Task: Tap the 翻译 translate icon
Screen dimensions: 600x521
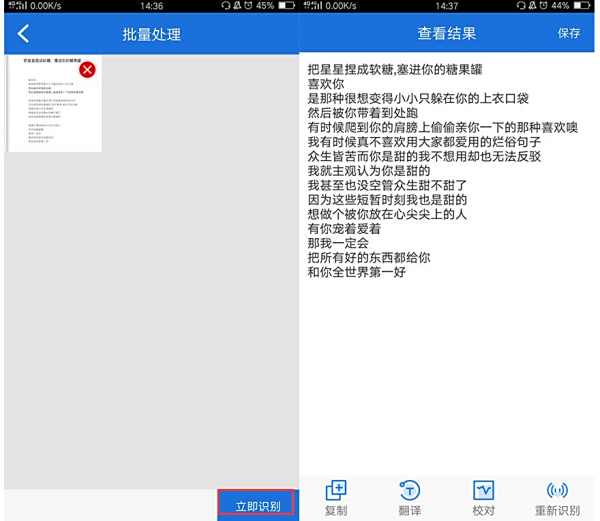Action: click(x=410, y=498)
